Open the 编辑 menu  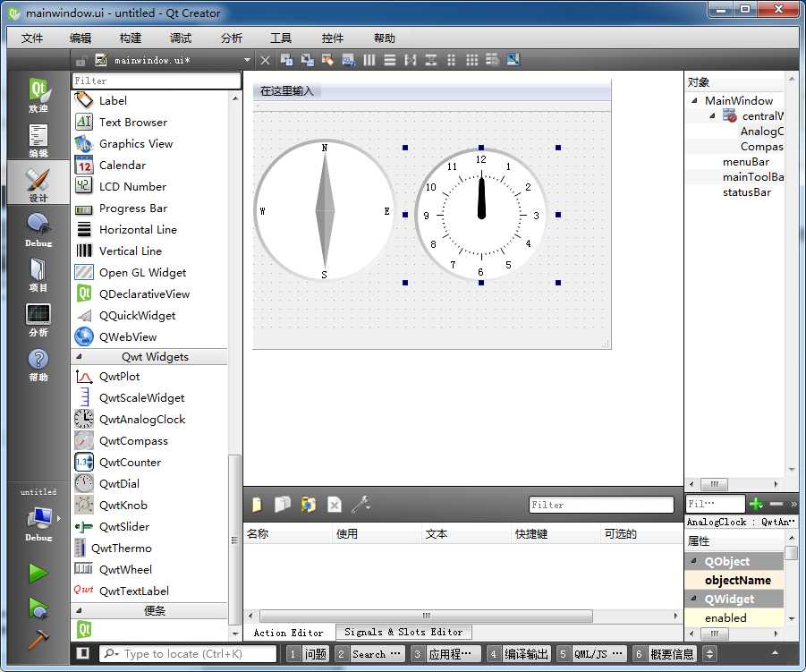(x=81, y=38)
